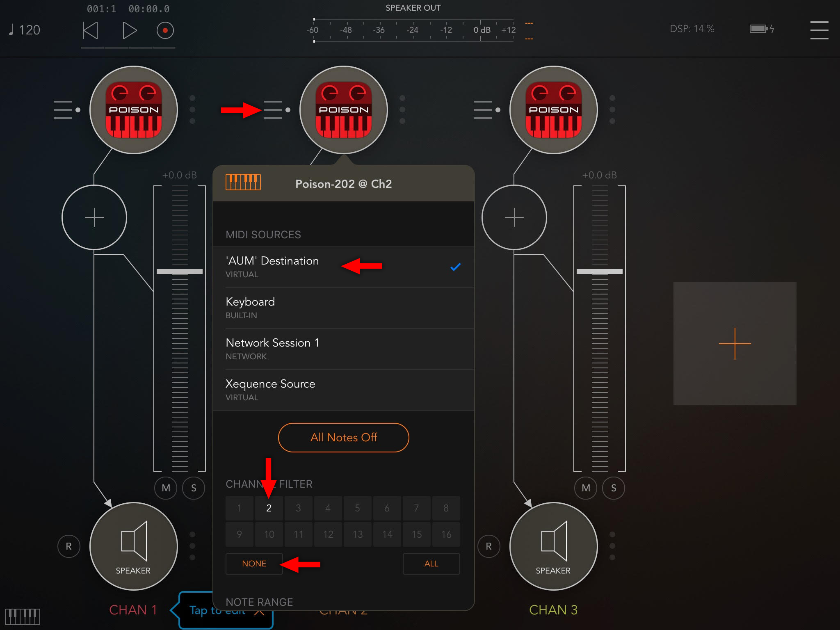The height and width of the screenshot is (630, 840).
Task: Arm recording on channel 1 with R
Action: click(69, 546)
